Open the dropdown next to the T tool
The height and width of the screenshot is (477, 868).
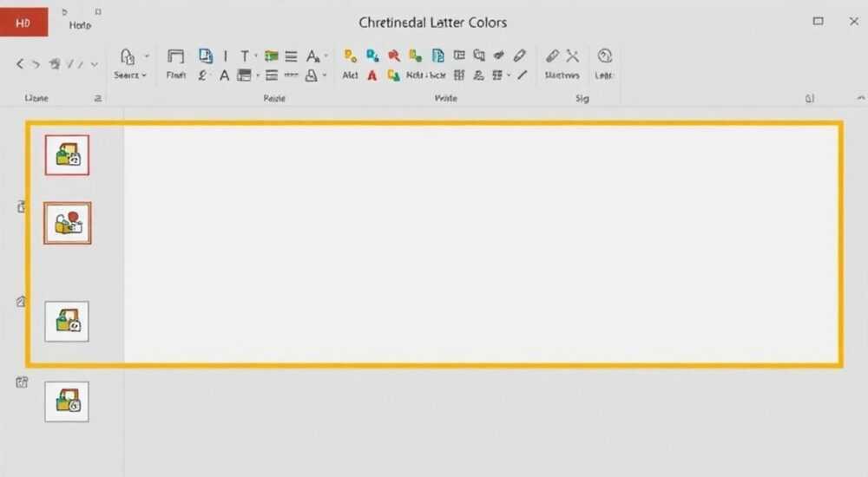256,56
